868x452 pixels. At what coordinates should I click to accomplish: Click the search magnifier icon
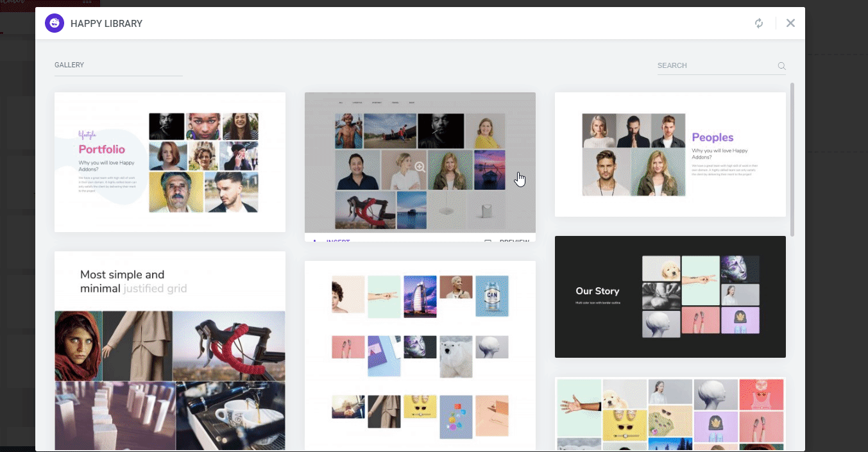pos(781,65)
